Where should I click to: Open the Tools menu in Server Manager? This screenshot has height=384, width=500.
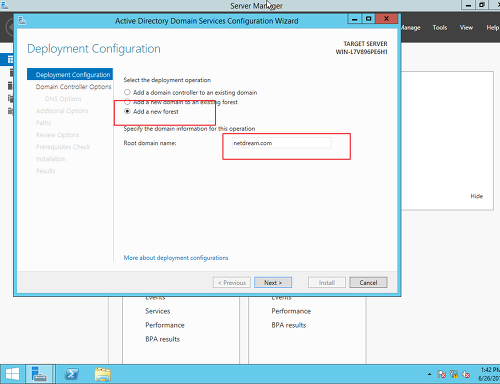pos(440,28)
